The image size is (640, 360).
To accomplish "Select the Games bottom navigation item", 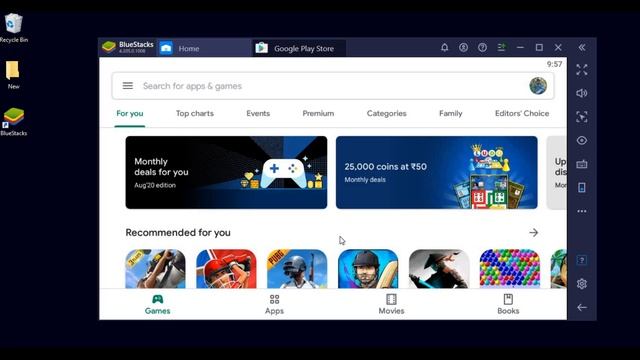I will [x=158, y=304].
